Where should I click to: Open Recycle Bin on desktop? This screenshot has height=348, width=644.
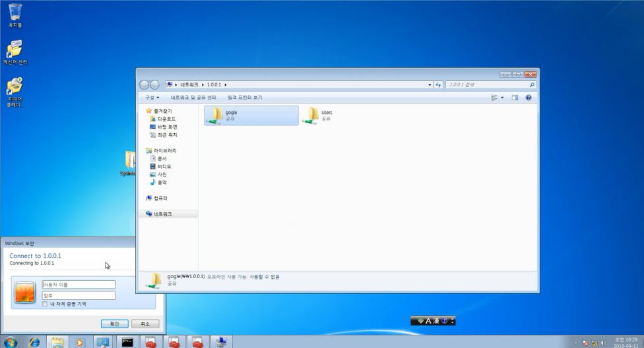[x=15, y=16]
